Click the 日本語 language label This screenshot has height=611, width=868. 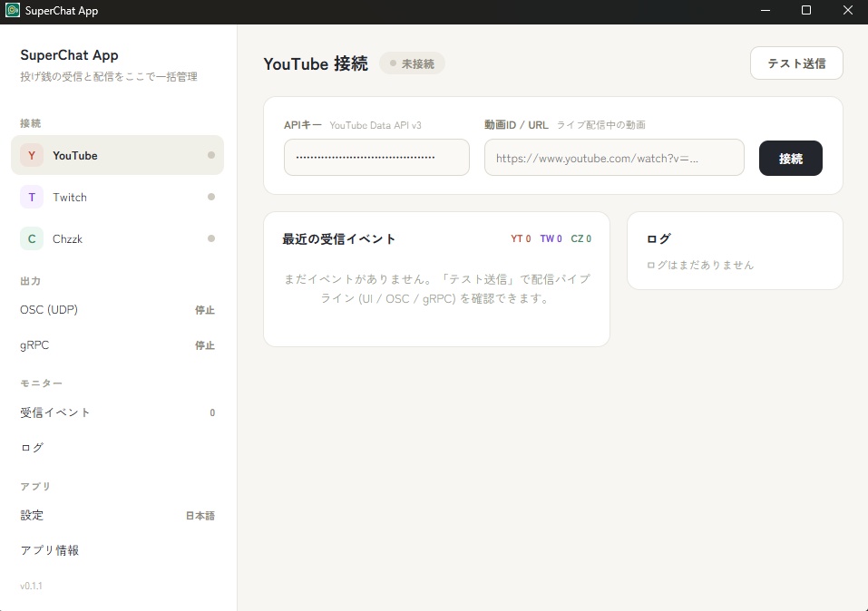(200, 515)
